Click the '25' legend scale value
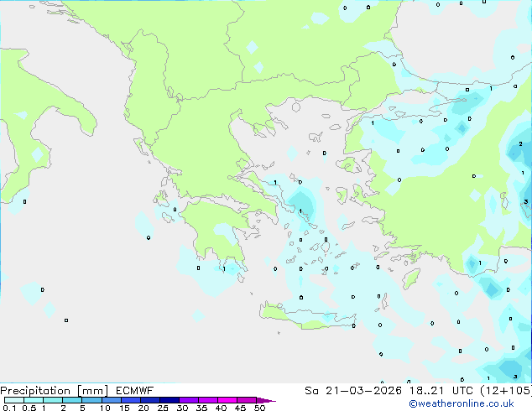This screenshot has width=532, height=411. point(163,408)
